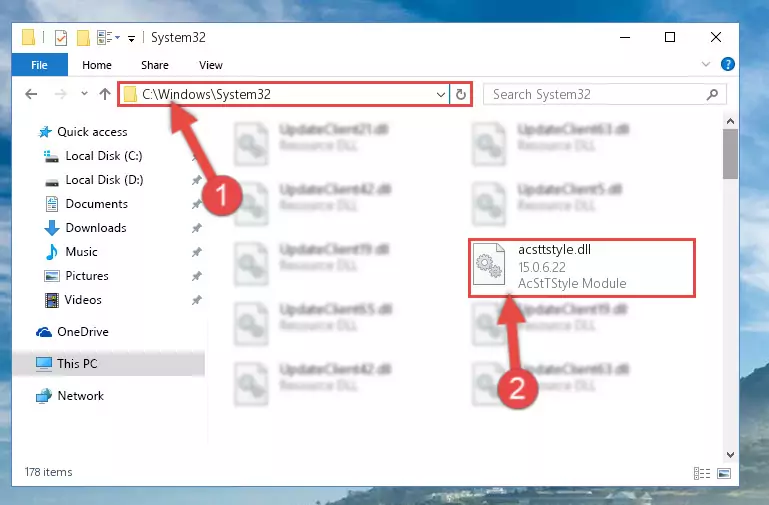
Task: Close the System32 window
Action: 716,37
